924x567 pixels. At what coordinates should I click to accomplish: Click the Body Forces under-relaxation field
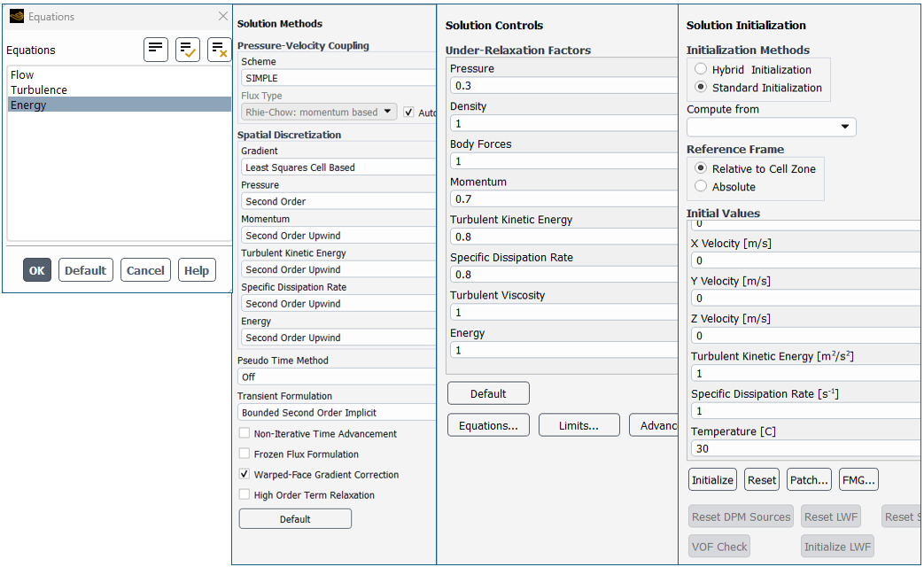pyautogui.click(x=564, y=161)
